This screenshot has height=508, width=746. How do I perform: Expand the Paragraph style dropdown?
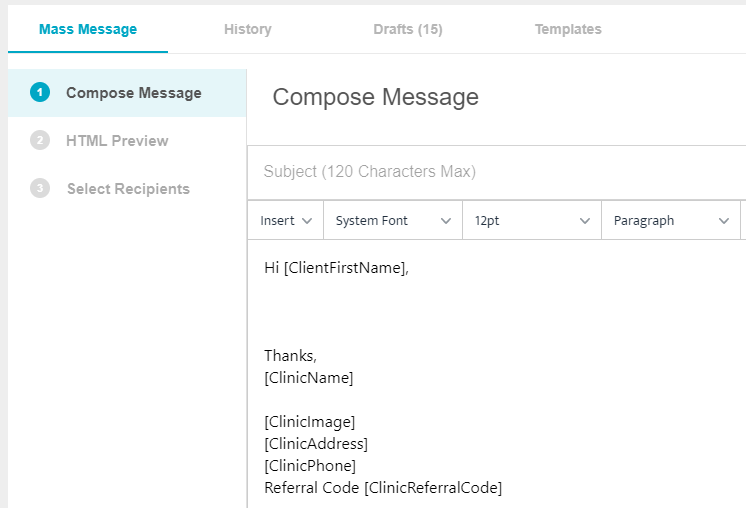(670, 221)
